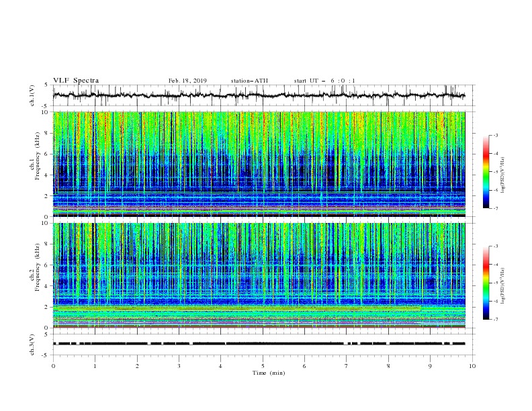Click time axis tick label "7"
532x411 pixels.
[347, 366]
